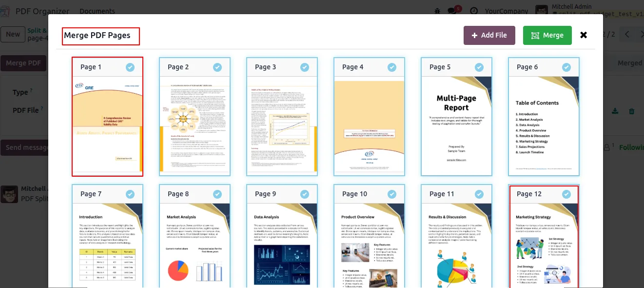Image resolution: width=644 pixels, height=288 pixels.
Task: Click the Type field help question mark
Action: [31, 90]
